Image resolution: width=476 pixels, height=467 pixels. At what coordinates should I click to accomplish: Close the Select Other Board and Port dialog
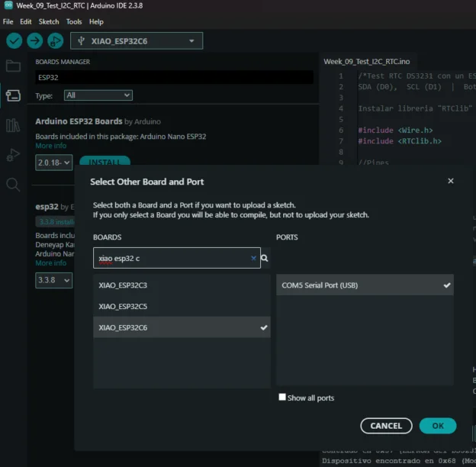(x=451, y=181)
